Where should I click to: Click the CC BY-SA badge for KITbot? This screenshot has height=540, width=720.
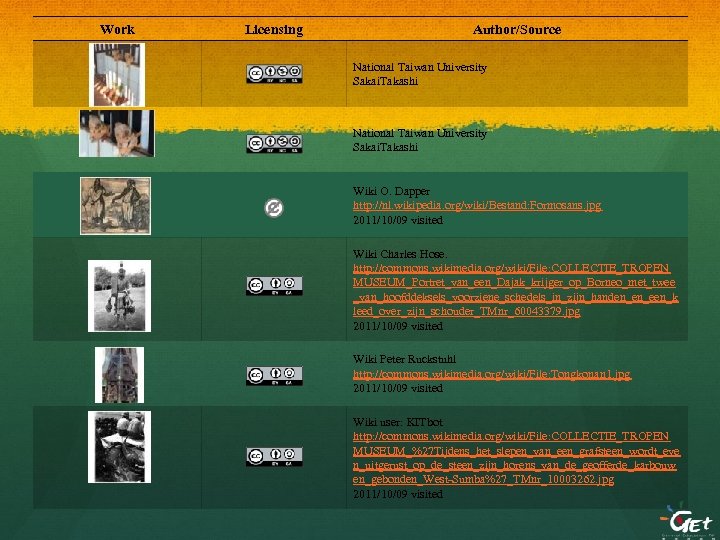click(x=274, y=456)
